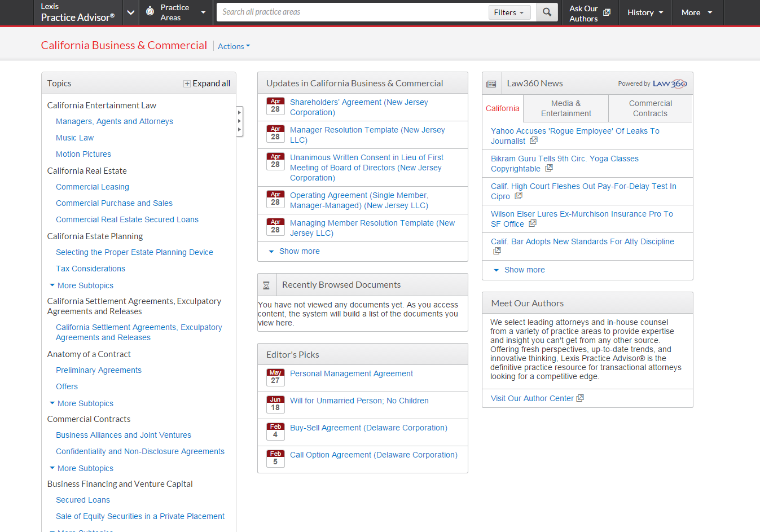
Task: Open Shareholders' Agreement (New Jersey Corporation) document
Action: click(x=359, y=107)
